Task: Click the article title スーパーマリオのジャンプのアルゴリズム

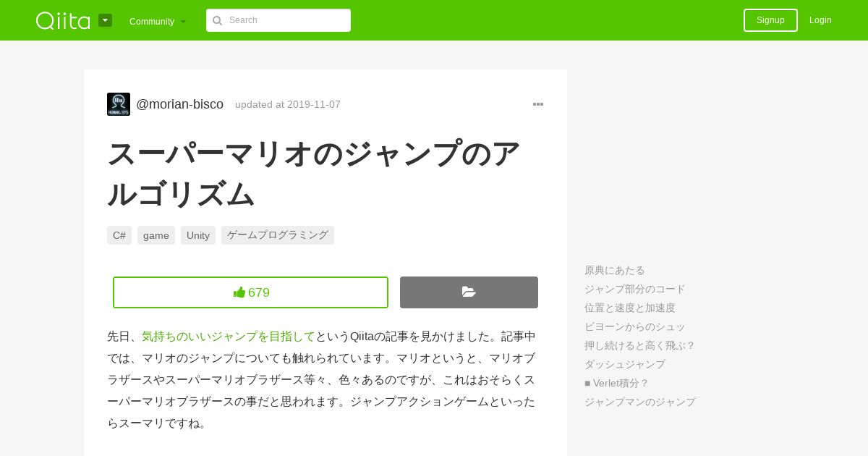Action: (x=314, y=173)
